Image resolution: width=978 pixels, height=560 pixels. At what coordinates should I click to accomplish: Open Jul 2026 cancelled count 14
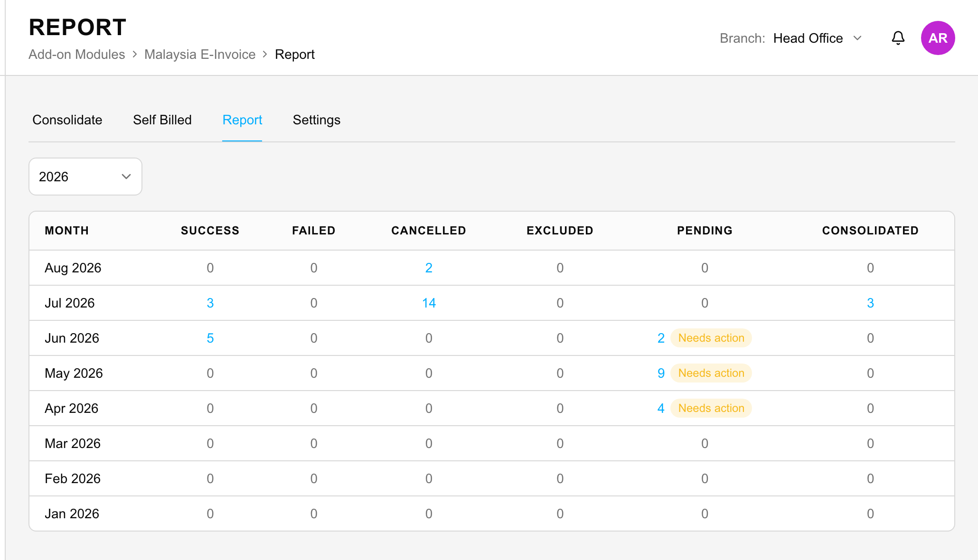point(429,303)
